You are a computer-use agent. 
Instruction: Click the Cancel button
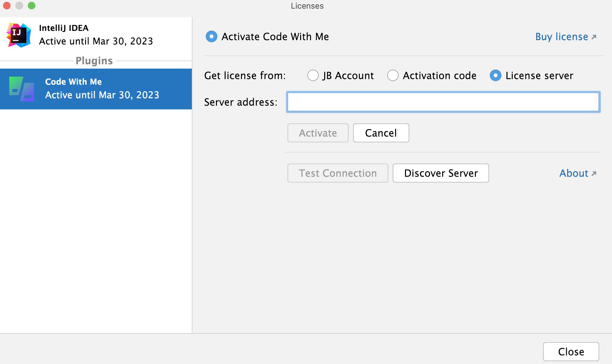point(380,133)
